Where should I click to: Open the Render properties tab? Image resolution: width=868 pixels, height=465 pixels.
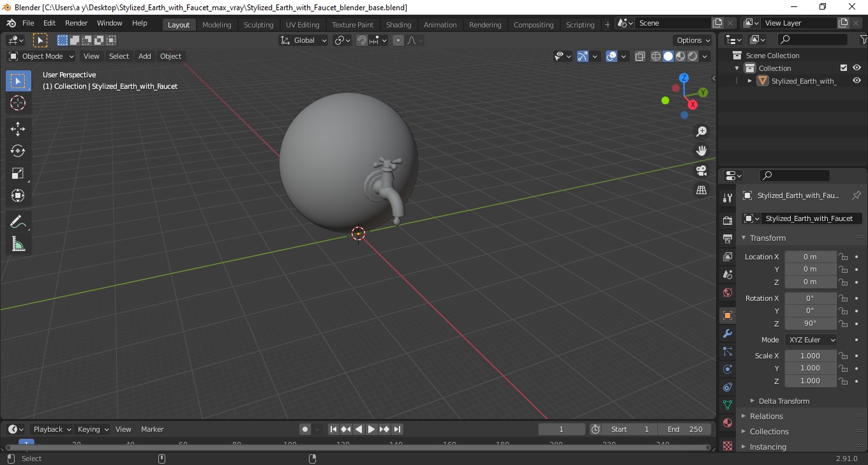pyautogui.click(x=728, y=220)
